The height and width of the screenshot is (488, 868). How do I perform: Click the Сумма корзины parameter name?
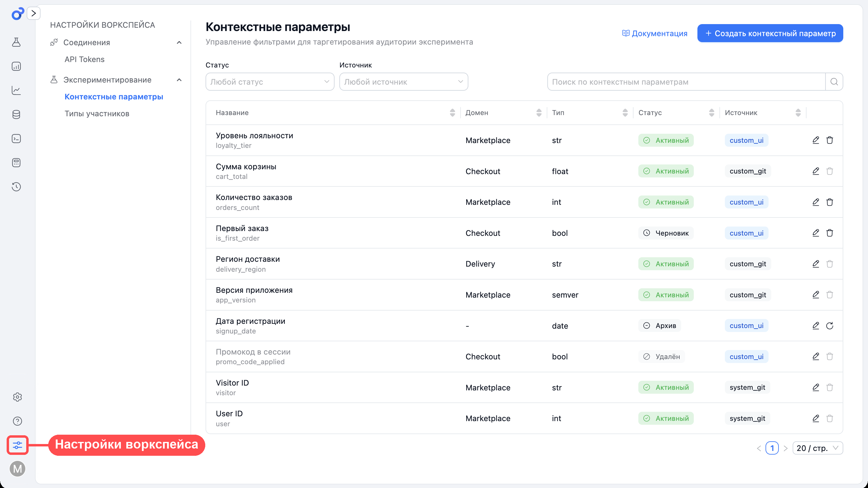(x=246, y=167)
